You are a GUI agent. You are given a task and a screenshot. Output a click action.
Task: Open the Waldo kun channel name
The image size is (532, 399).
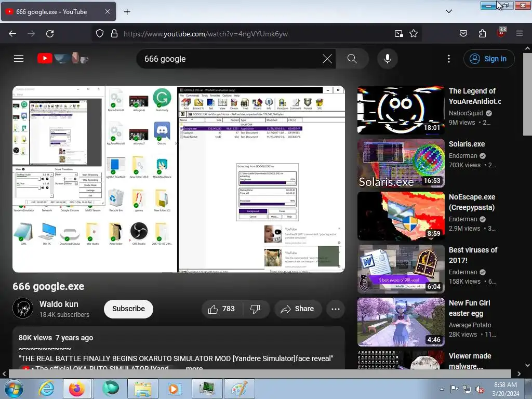coord(59,304)
